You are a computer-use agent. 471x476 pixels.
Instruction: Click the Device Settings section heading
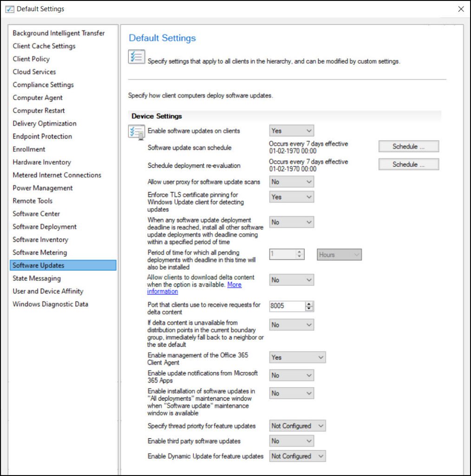coord(157,116)
